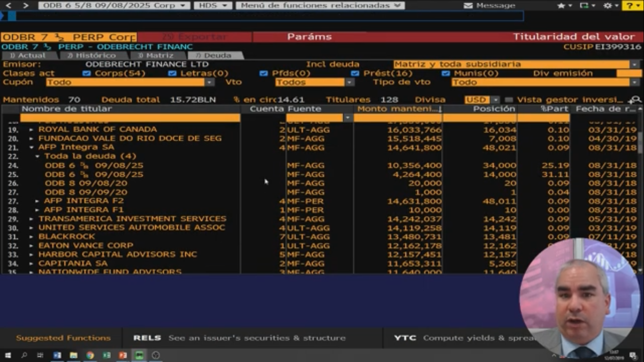This screenshot has width=644, height=362.
Task: Click the Nombre de titular filter field
Action: [130, 118]
